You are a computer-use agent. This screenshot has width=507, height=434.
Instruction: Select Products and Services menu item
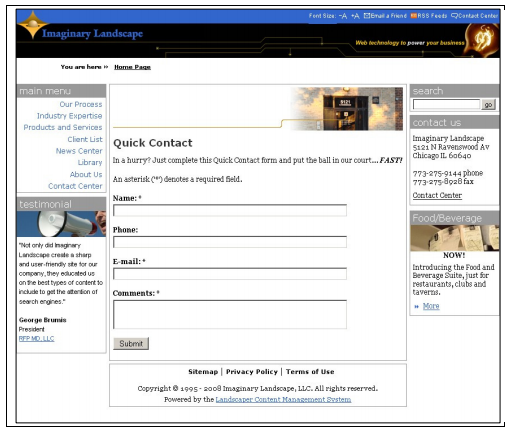[x=63, y=127]
